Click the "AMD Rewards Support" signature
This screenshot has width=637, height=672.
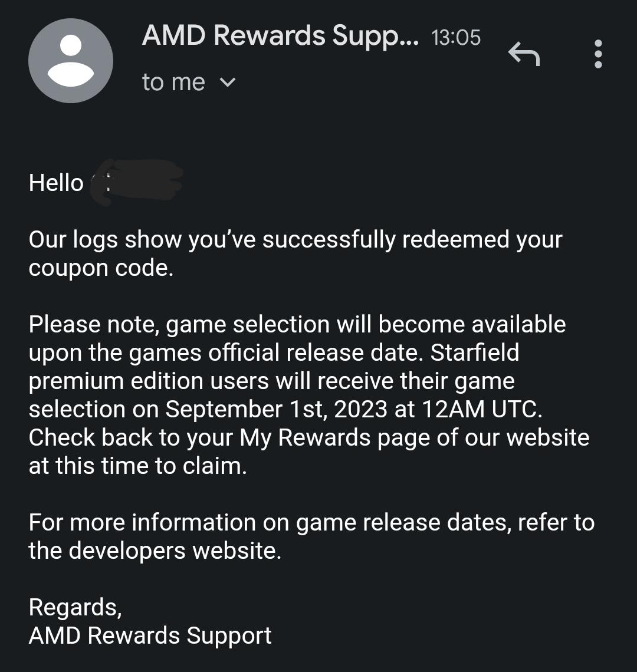(x=150, y=635)
